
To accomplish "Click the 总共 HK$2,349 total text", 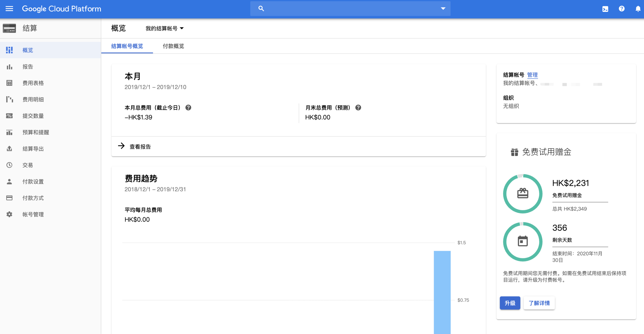I will pyautogui.click(x=569, y=209).
